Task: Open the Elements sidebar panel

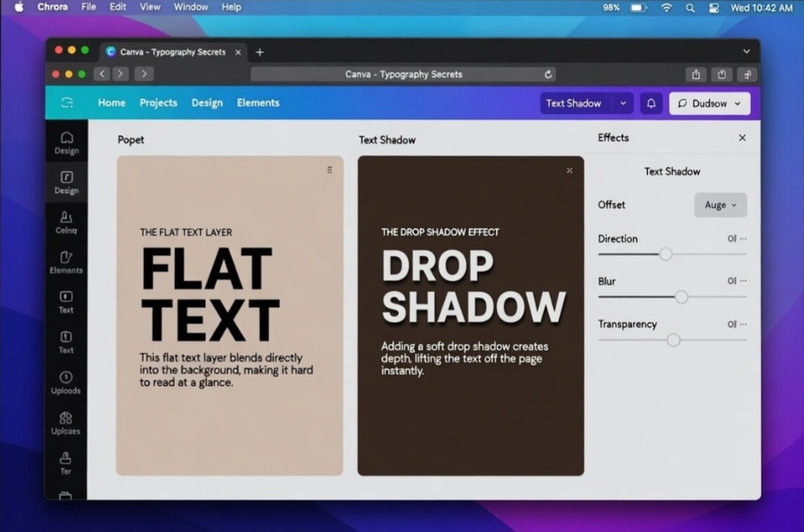Action: pos(66,262)
